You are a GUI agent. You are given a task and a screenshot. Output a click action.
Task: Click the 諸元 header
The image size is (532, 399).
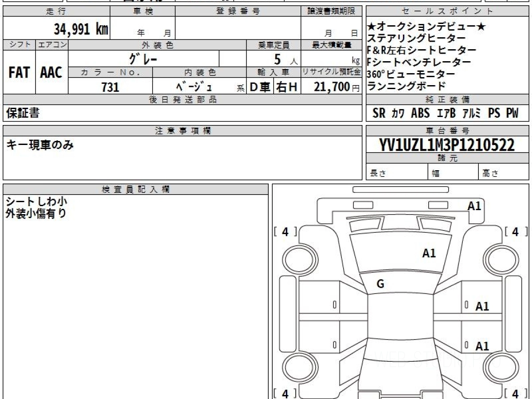tap(448, 158)
